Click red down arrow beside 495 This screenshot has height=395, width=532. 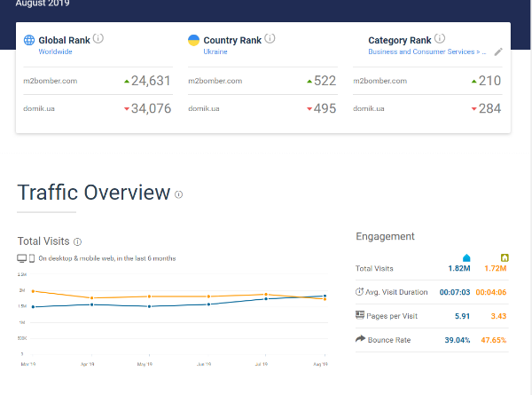[309, 108]
